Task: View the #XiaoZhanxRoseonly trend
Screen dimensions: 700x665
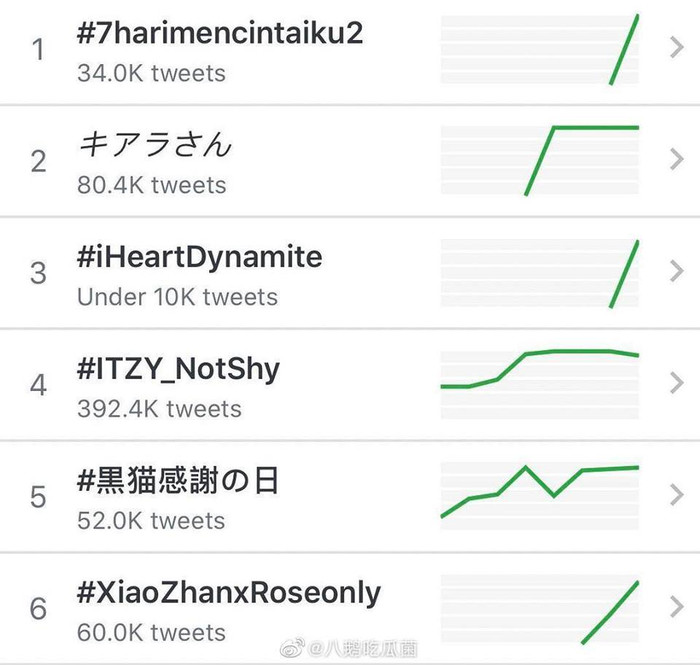Action: 229,593
